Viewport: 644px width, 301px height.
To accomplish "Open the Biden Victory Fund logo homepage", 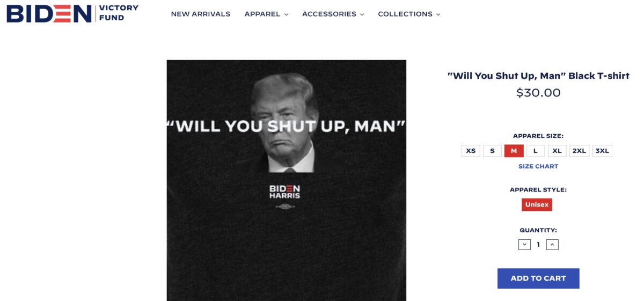I will tap(72, 13).
